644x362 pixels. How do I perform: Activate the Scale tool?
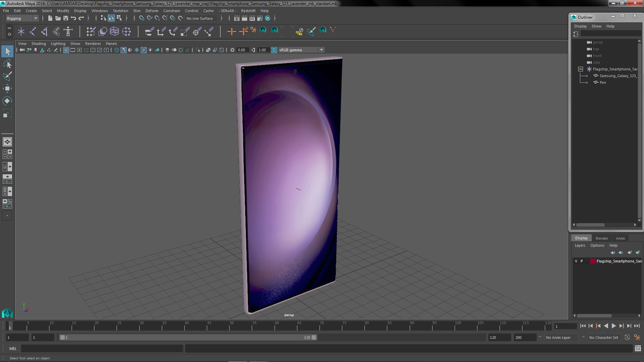tap(7, 113)
